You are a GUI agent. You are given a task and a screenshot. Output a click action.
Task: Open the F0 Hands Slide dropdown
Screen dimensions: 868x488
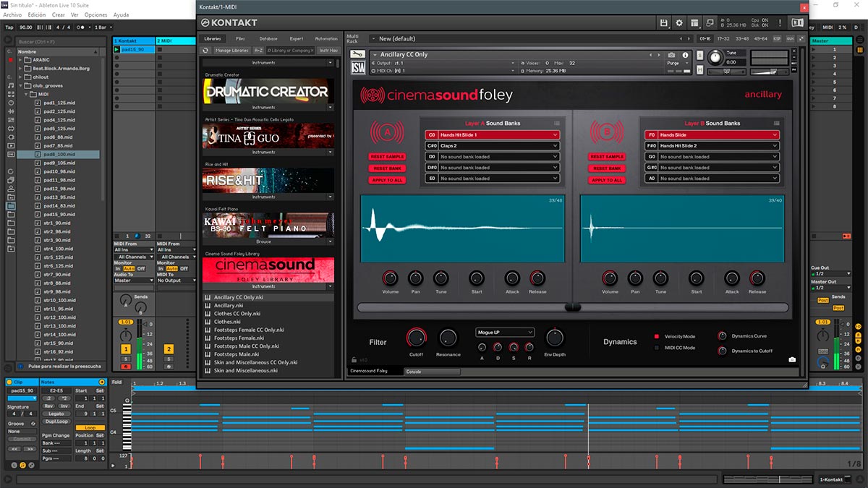coord(712,134)
